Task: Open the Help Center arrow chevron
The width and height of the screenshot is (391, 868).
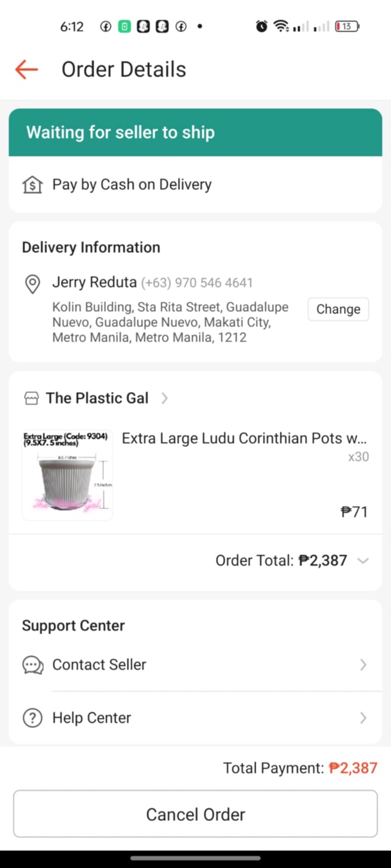Action: pos(363,718)
